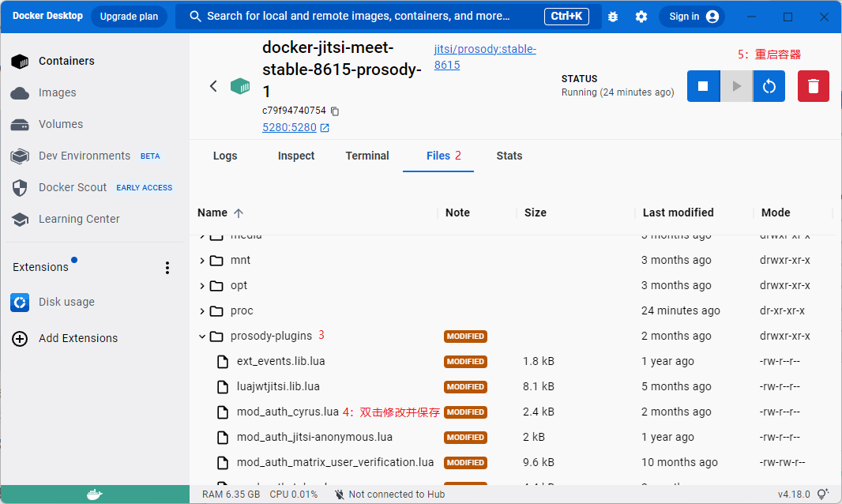Select mod_auth_cyrus.lua file
Image resolution: width=842 pixels, height=504 pixels.
pyautogui.click(x=288, y=412)
